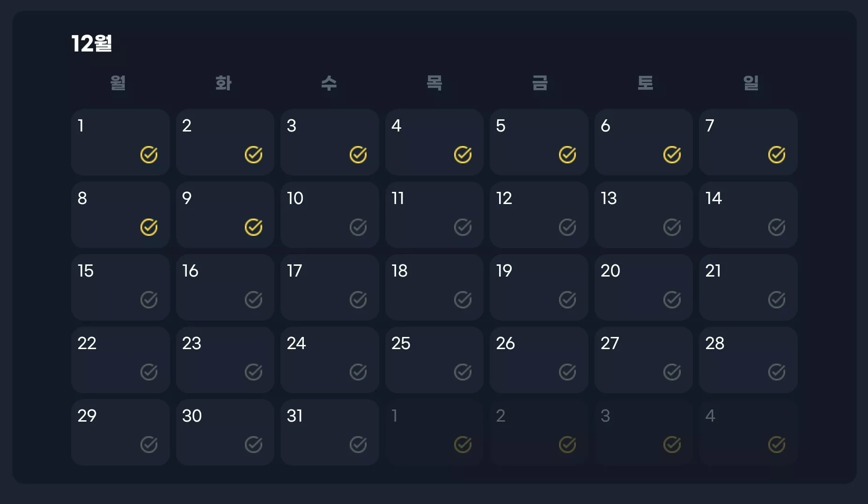Select the December 16 date cell

[x=225, y=287]
